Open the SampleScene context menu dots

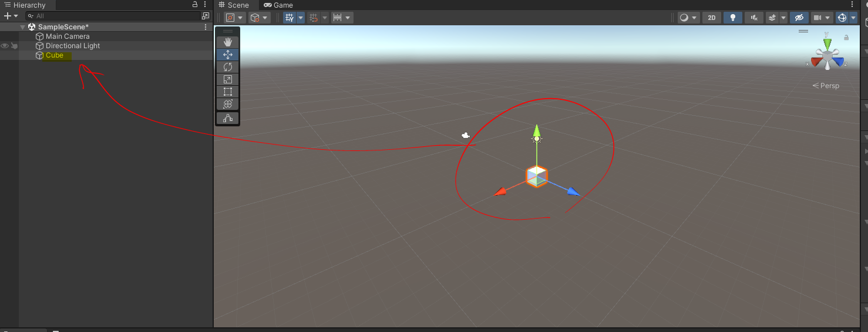tap(205, 27)
